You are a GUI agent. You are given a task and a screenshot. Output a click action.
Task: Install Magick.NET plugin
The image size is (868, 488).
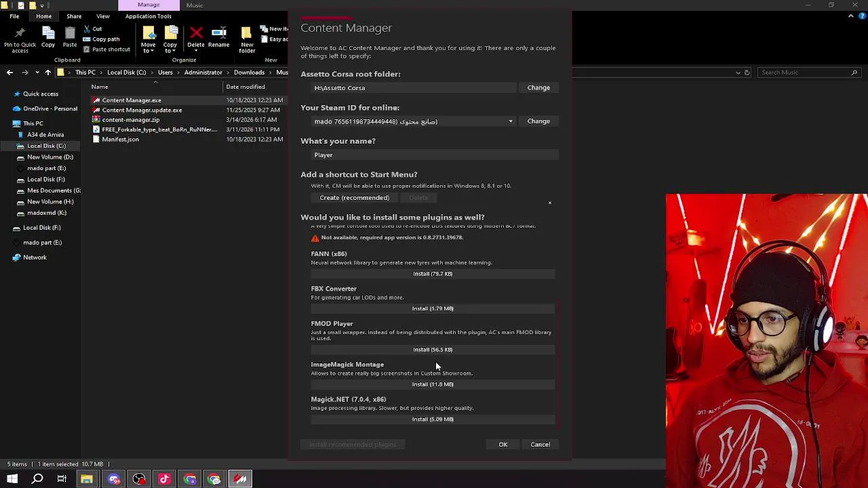click(x=433, y=419)
